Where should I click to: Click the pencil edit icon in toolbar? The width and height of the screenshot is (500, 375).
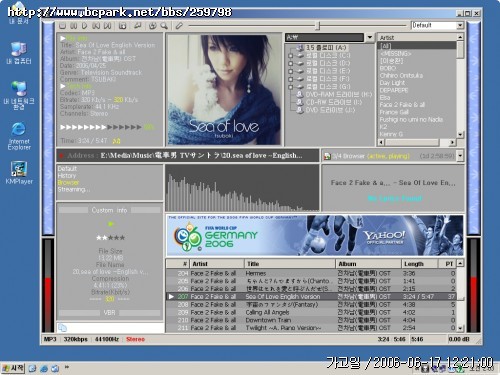click(x=179, y=26)
